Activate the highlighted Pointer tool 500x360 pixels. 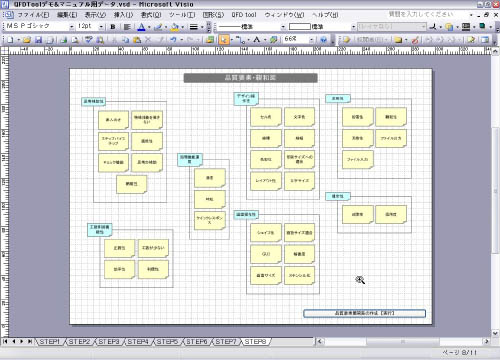[x=224, y=40]
